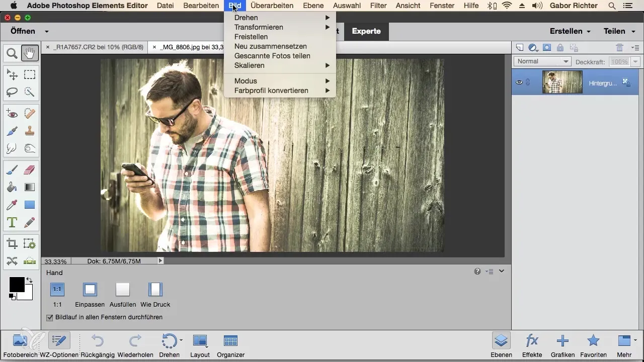Toggle the Ebenen layers panel button
Screen dimensions: 644x362
click(x=501, y=345)
